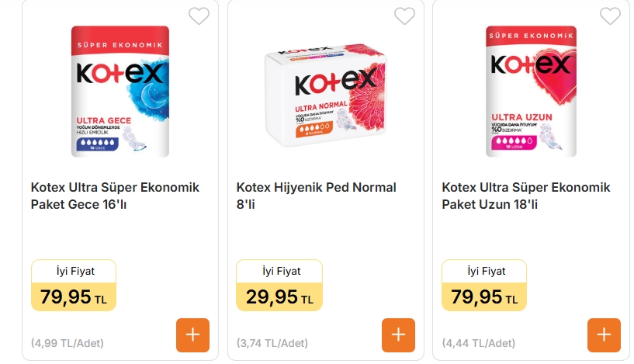Add Kotex Ultra Uzun 18'li to favorites
The height and width of the screenshot is (364, 634).
[610, 16]
